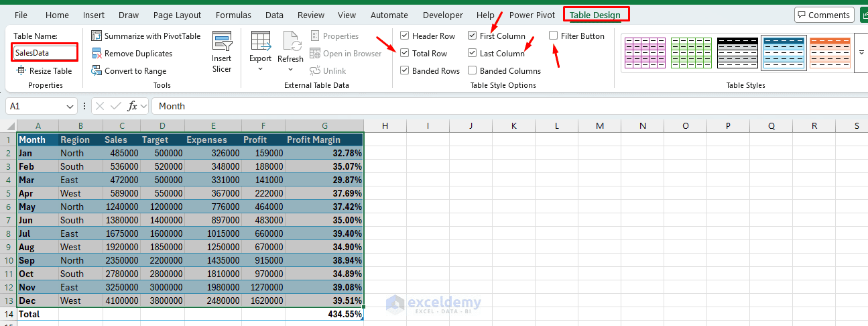
Task: Click the Region header cell
Action: tap(80, 140)
